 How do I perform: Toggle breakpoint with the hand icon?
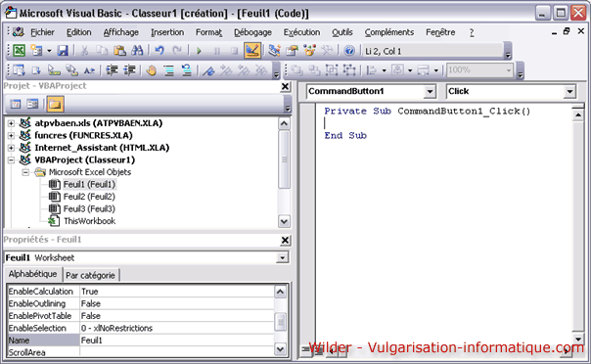151,70
